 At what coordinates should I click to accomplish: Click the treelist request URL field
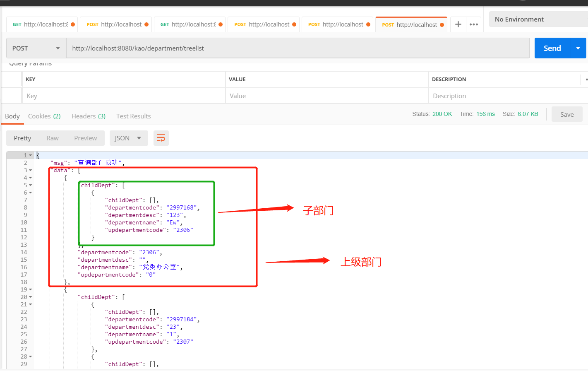pyautogui.click(x=290, y=48)
